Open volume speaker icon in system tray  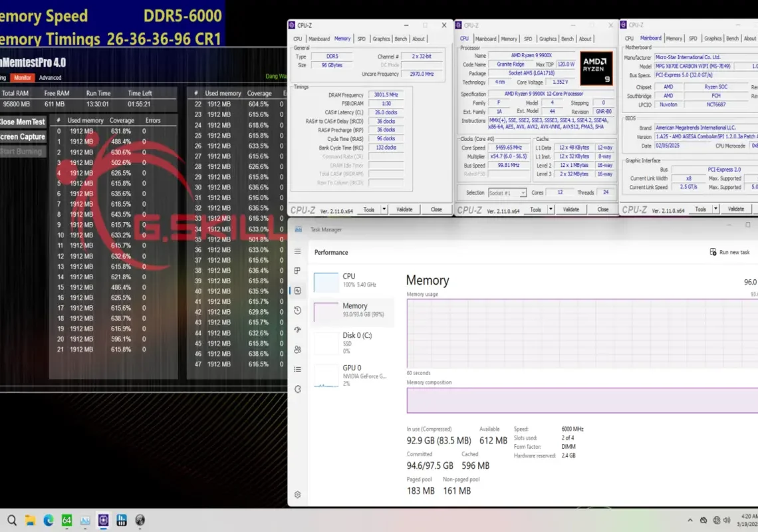pyautogui.click(x=727, y=521)
